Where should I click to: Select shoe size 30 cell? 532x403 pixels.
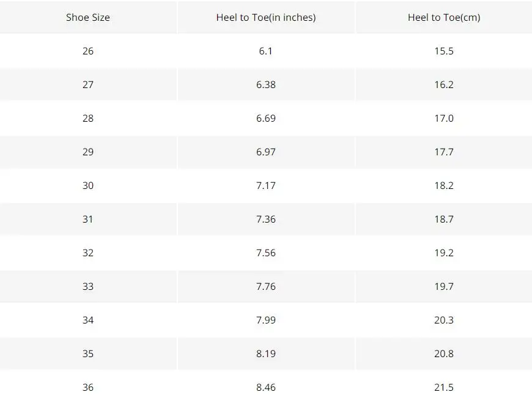pos(88,185)
